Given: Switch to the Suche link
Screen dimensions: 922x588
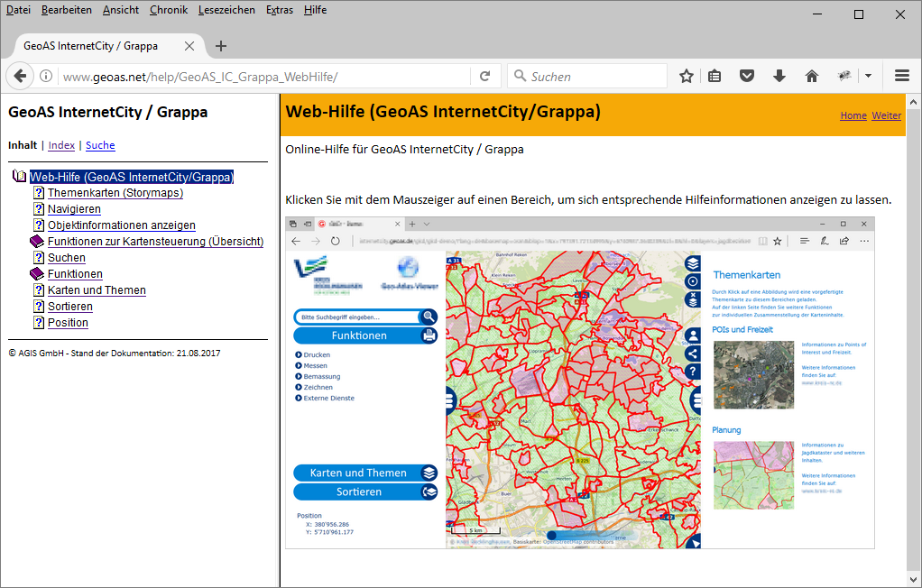Looking at the screenshot, I should 100,145.
